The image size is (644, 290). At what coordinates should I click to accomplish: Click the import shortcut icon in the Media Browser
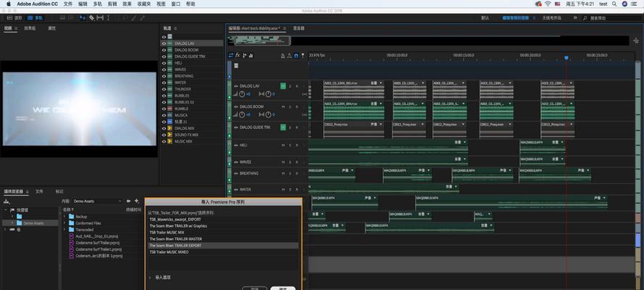[x=7, y=201]
